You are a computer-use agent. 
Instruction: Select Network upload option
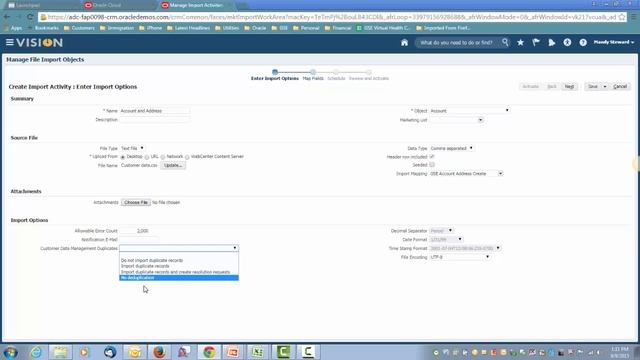click(163, 157)
